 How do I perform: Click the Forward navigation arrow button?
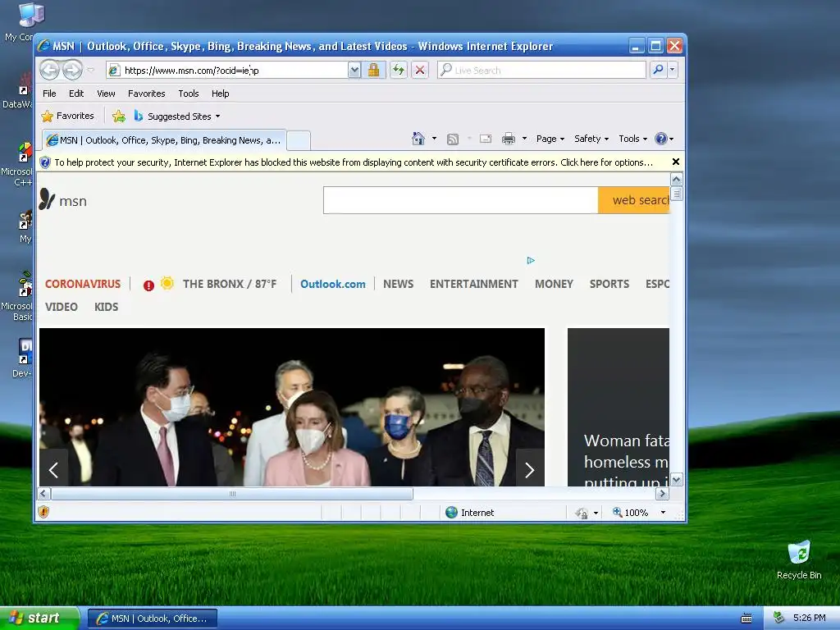click(72, 70)
